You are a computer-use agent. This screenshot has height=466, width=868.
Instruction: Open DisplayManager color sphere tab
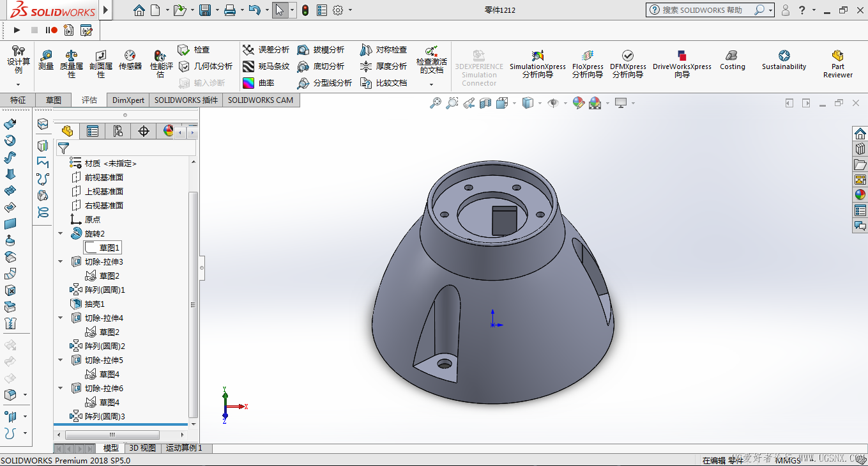tap(167, 131)
